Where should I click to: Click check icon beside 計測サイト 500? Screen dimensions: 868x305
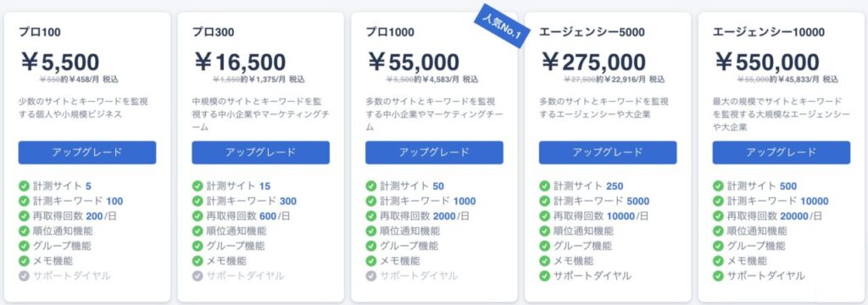[x=718, y=186]
